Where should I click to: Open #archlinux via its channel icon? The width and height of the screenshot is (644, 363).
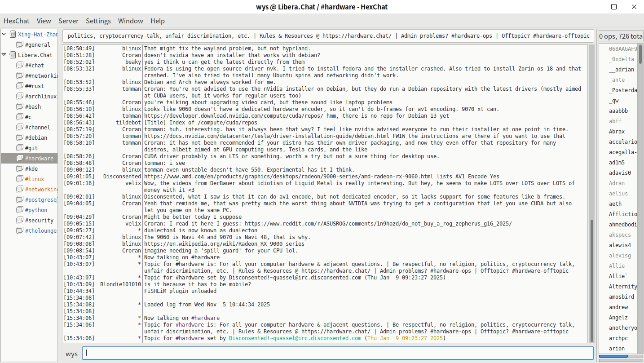click(x=20, y=96)
